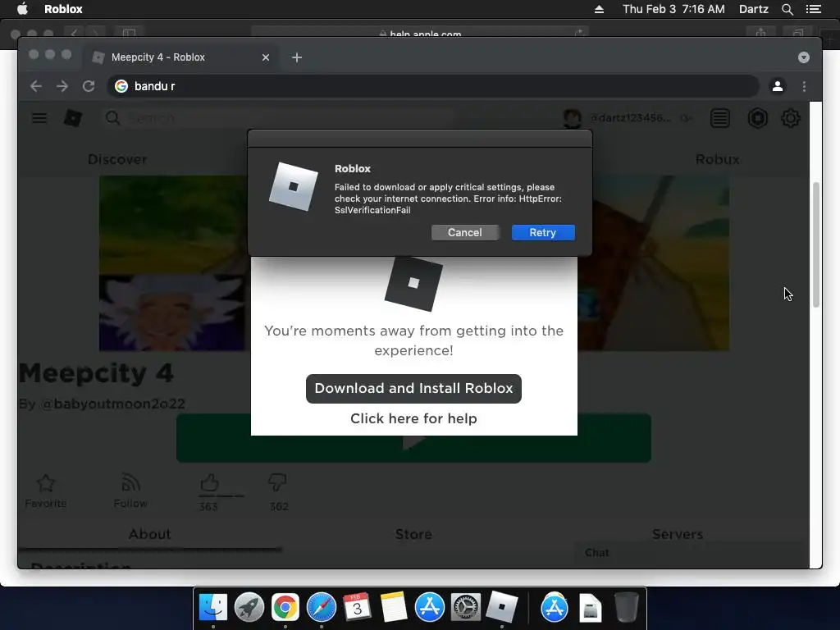Reload the Meepcity page

click(89, 86)
